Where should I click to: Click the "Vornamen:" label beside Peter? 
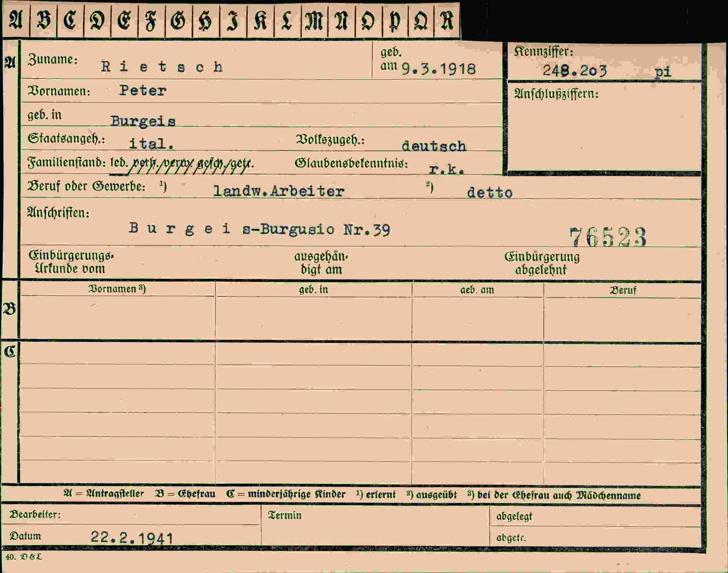[59, 91]
